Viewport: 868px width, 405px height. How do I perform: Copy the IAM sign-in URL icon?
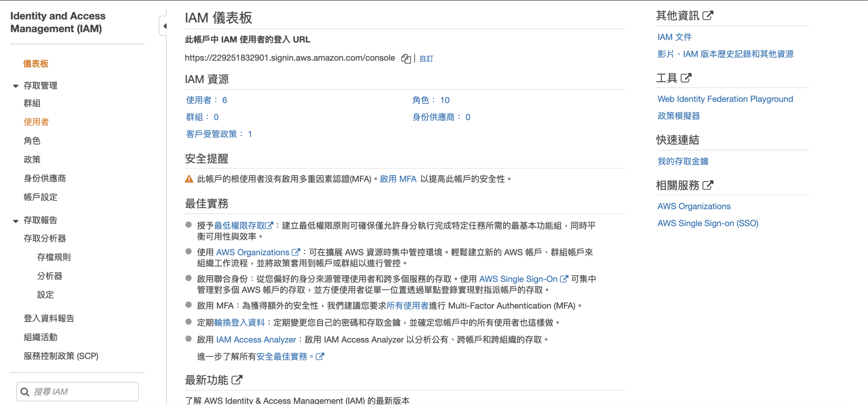(406, 59)
